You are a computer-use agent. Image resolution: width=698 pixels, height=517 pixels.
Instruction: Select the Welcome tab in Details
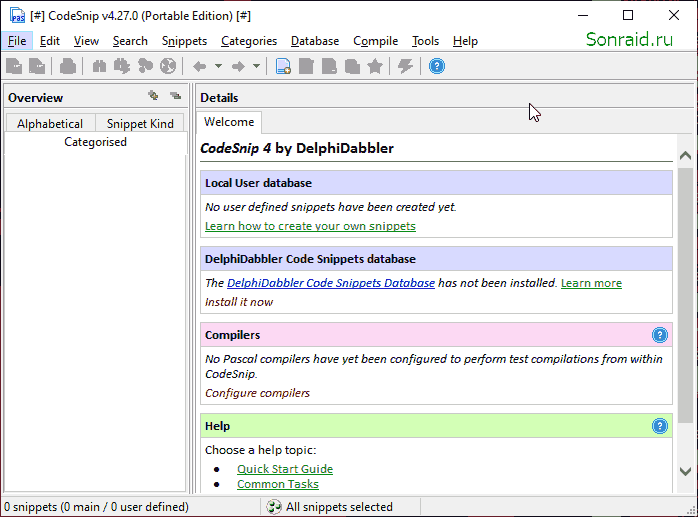(229, 122)
